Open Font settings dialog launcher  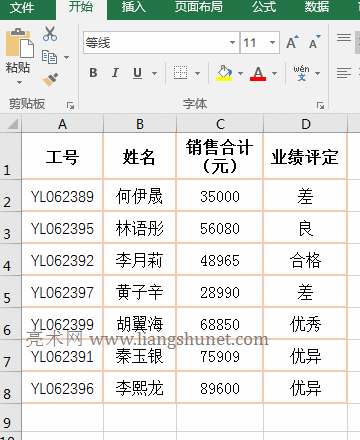click(320, 106)
